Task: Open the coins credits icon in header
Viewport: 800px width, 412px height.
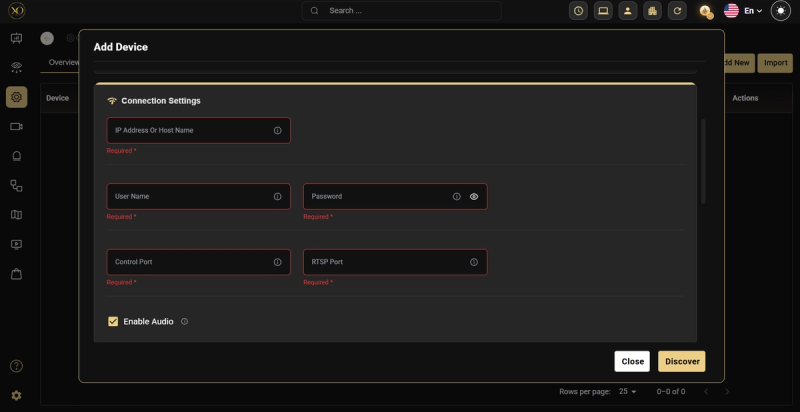Action: (x=706, y=11)
